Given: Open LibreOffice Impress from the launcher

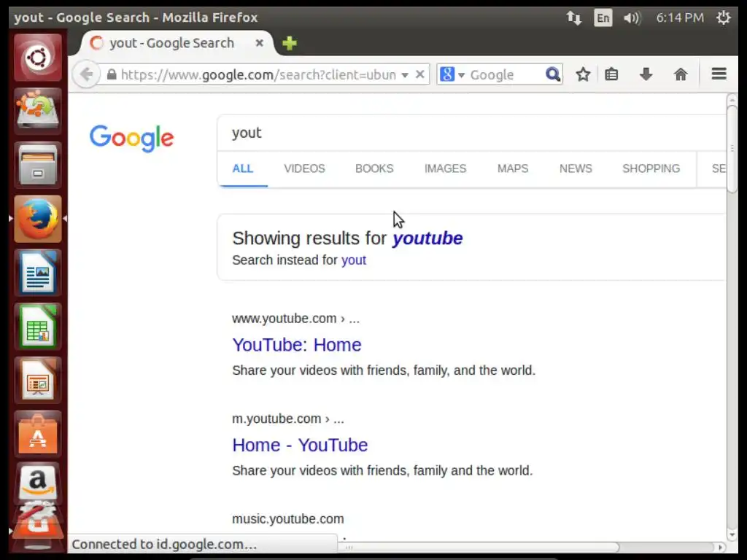Looking at the screenshot, I should pos(38,381).
